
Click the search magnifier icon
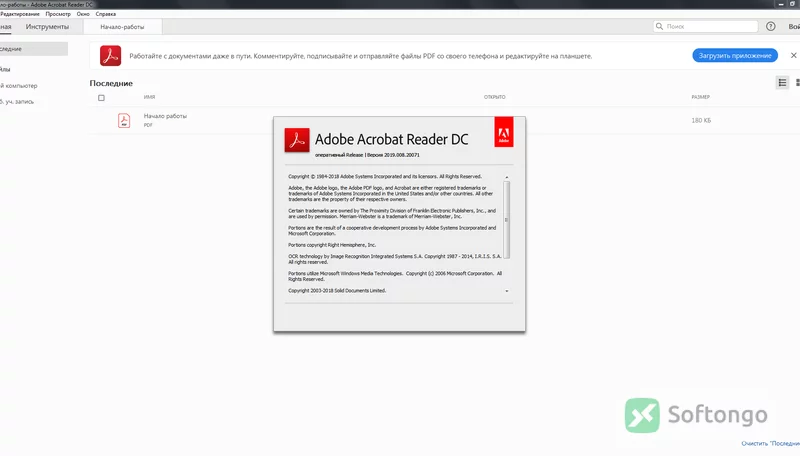(659, 26)
